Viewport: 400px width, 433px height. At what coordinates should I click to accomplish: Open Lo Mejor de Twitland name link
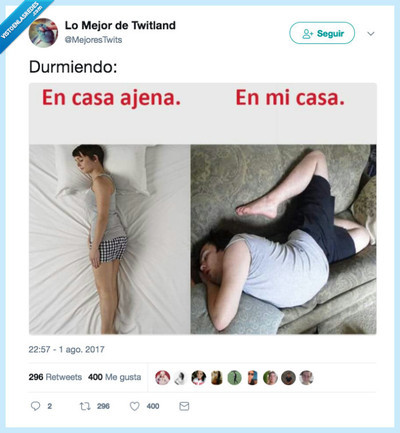point(120,25)
